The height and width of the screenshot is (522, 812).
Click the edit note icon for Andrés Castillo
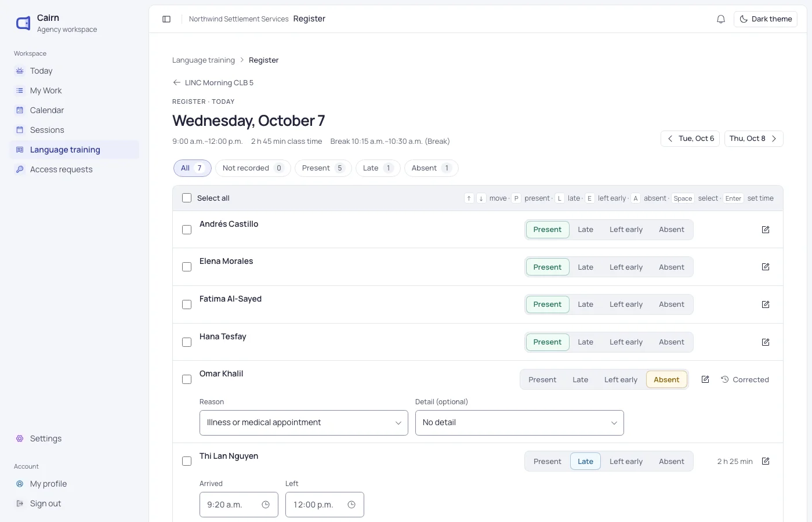click(x=766, y=230)
